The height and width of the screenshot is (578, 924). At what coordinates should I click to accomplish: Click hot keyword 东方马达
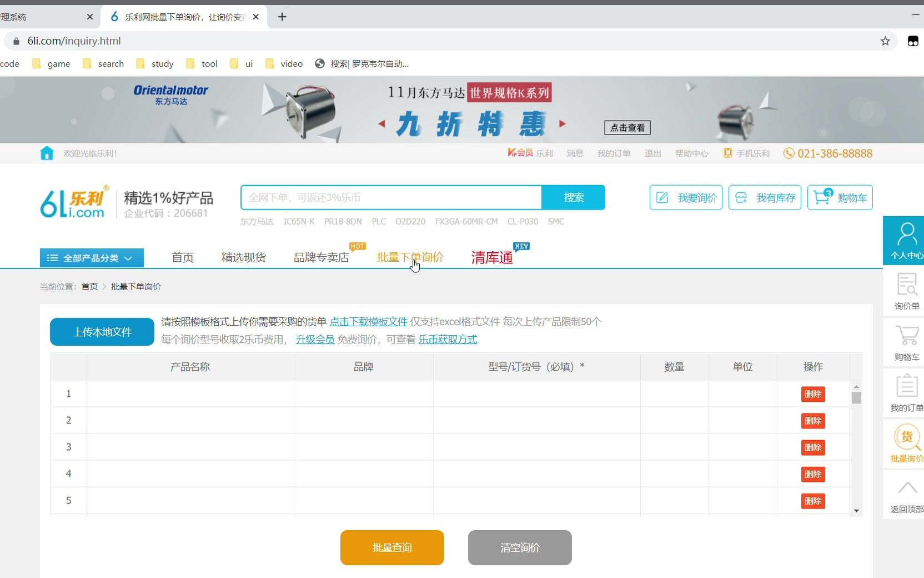(x=257, y=221)
